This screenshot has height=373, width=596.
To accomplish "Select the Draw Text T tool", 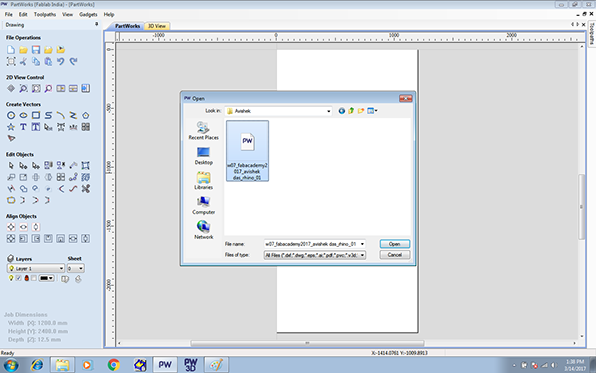I will pyautogui.click(x=23, y=127).
